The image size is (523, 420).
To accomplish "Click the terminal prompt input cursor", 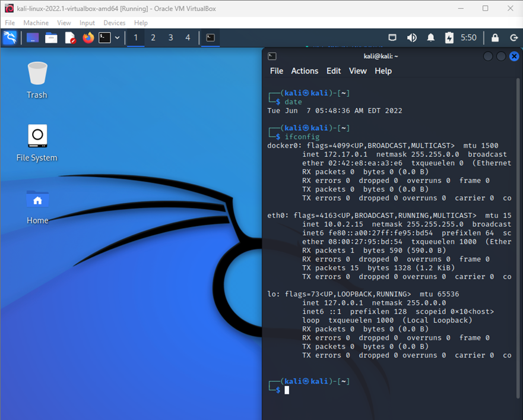I will 287,390.
